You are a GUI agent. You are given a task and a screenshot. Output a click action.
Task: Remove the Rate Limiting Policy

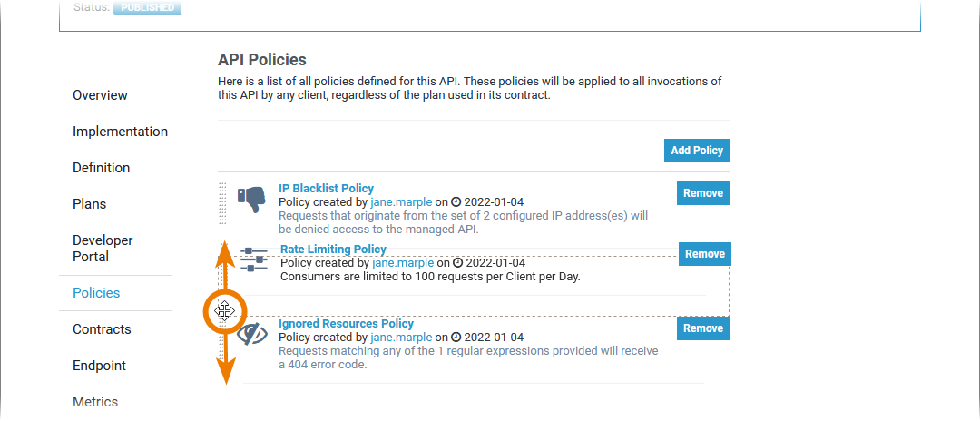tap(704, 254)
